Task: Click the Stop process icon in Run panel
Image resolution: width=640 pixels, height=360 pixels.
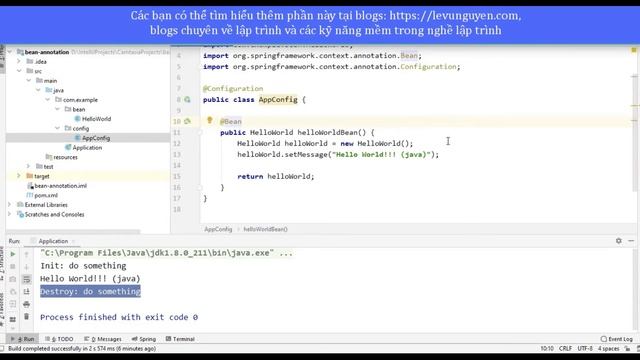Action: (x=13, y=267)
